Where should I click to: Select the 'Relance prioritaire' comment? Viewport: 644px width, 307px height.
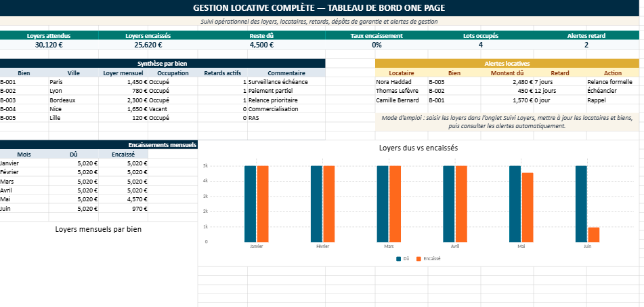286,100
